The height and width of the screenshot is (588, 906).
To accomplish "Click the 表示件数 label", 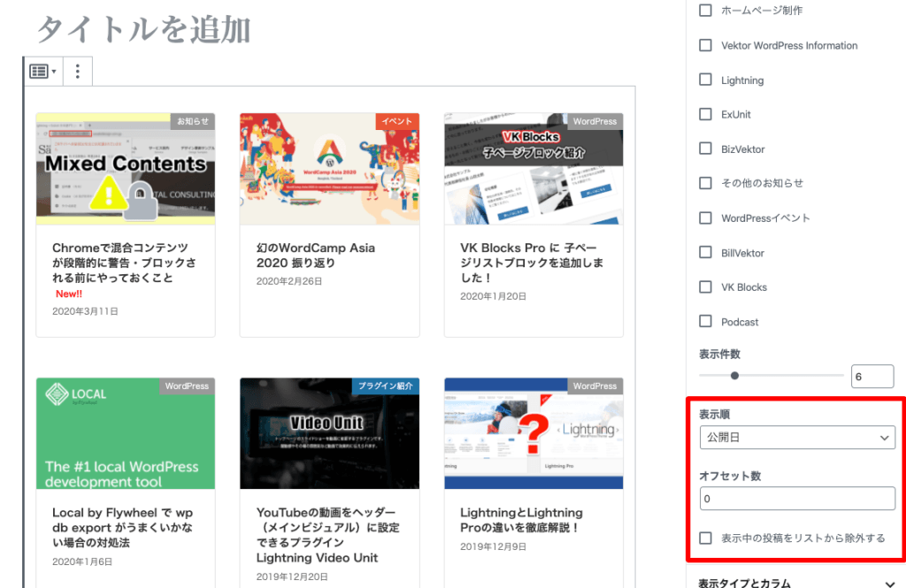I will tap(719, 354).
